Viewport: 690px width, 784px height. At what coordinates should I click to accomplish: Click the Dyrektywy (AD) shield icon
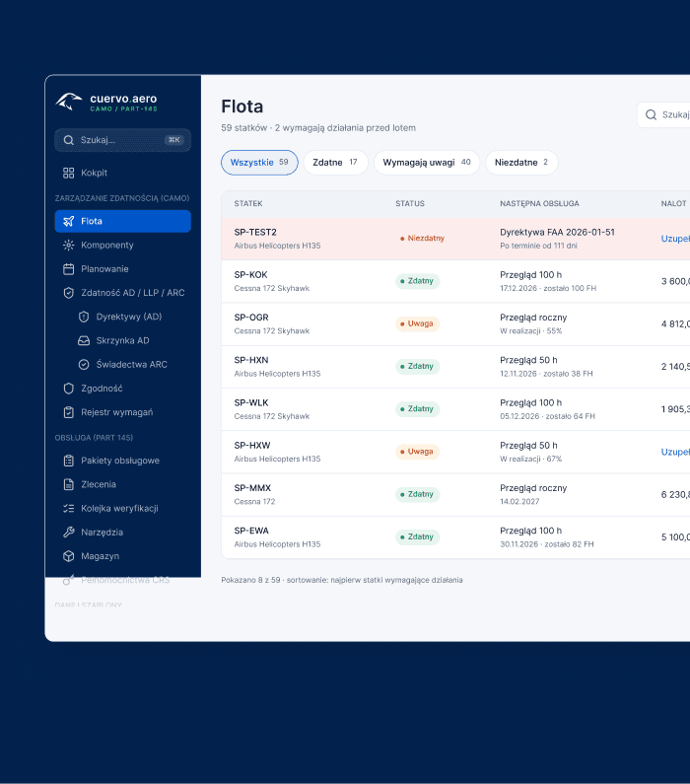(84, 317)
